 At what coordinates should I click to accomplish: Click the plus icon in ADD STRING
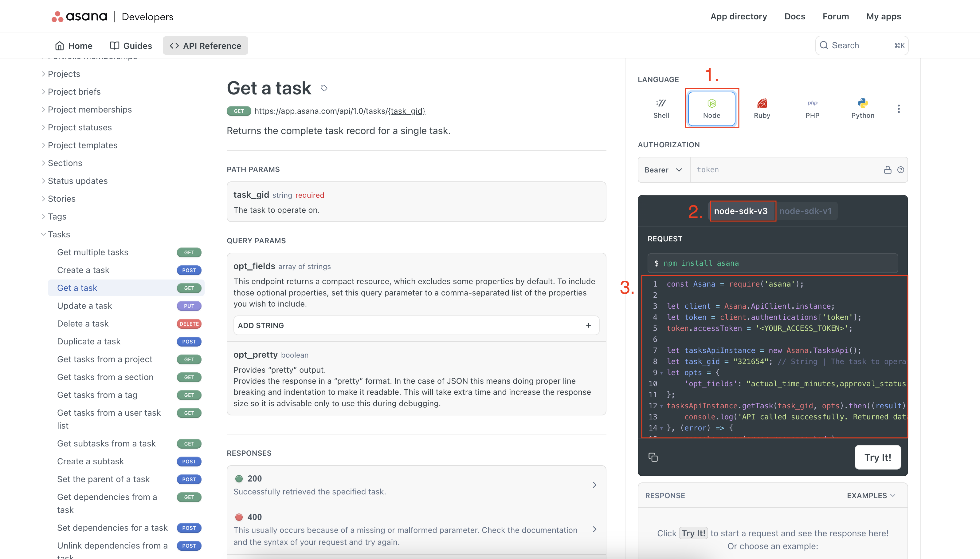[588, 325]
